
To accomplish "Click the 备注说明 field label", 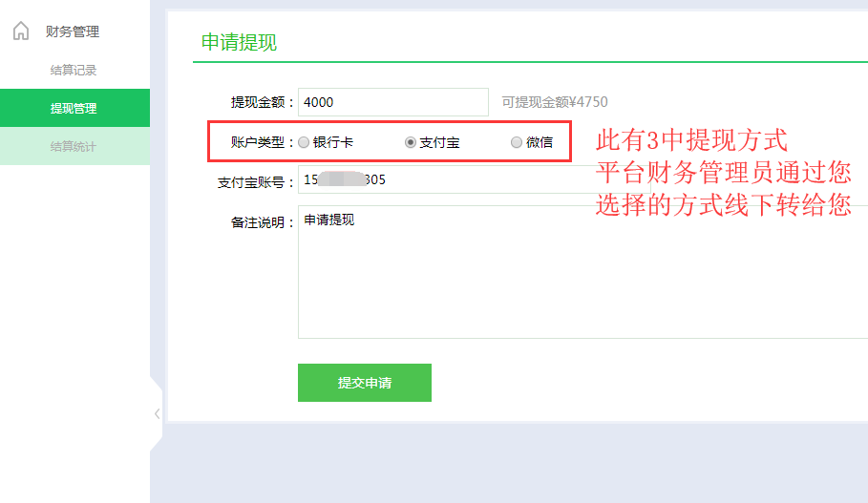I will (x=261, y=222).
